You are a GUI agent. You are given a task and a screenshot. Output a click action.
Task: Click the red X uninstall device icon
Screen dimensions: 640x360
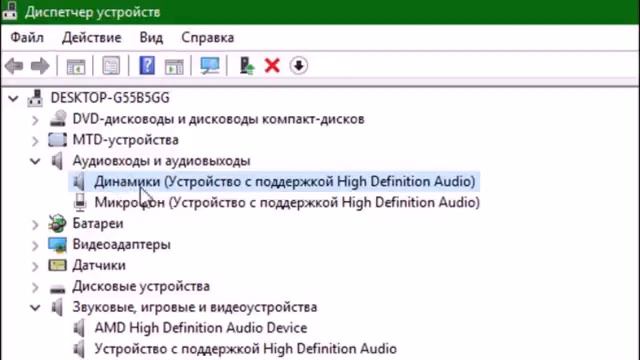point(272,66)
